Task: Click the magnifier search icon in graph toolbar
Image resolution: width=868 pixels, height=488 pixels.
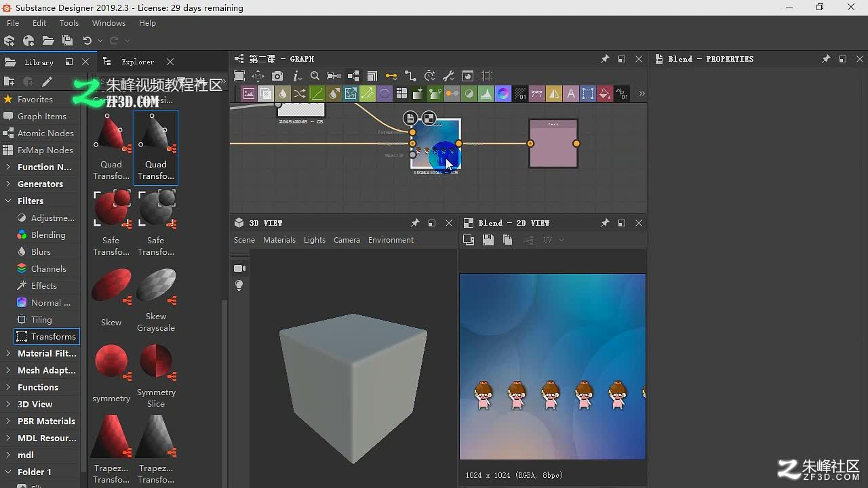Action: pos(315,76)
